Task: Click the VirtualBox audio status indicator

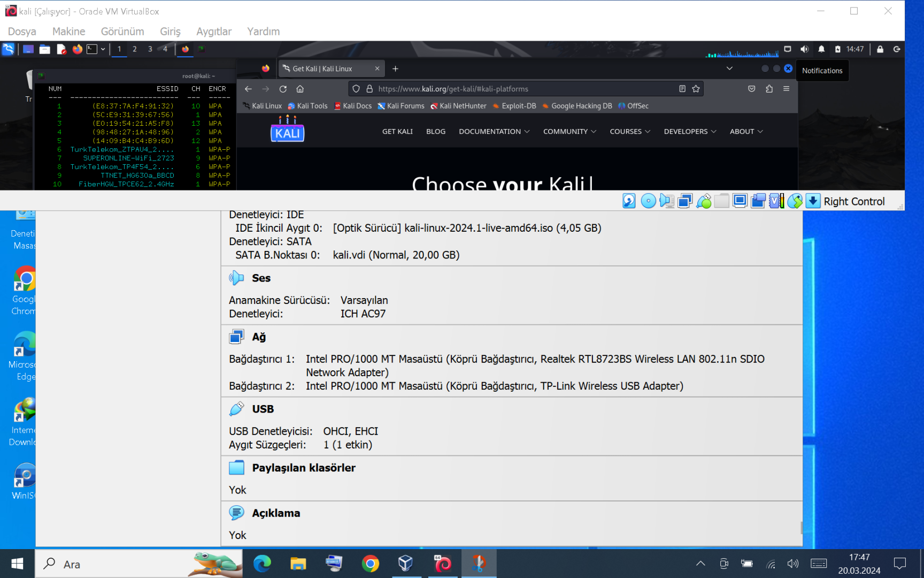Action: pyautogui.click(x=666, y=201)
